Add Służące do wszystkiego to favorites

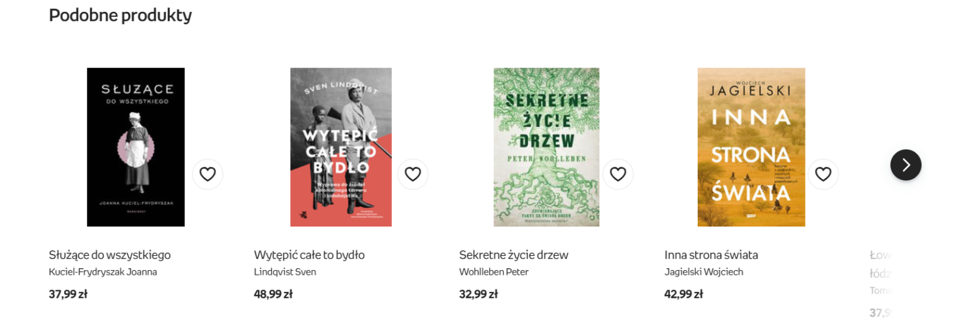click(208, 174)
